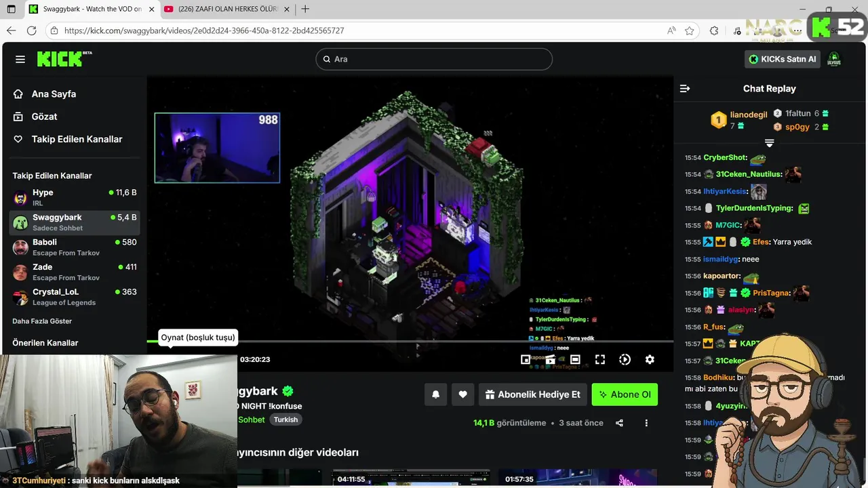Viewport: 868px width, 488px height.
Task: Toggle the notification bell
Action: (436, 394)
